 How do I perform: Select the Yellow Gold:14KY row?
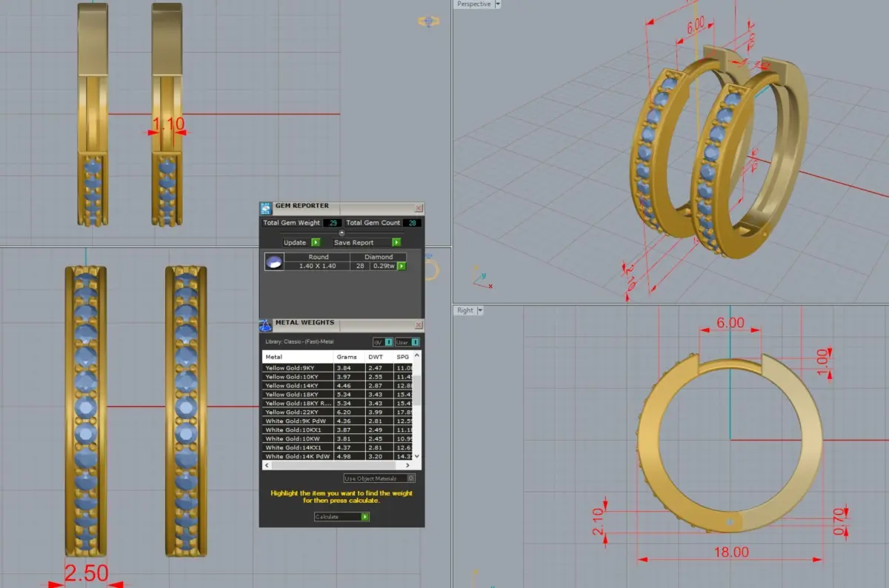338,385
